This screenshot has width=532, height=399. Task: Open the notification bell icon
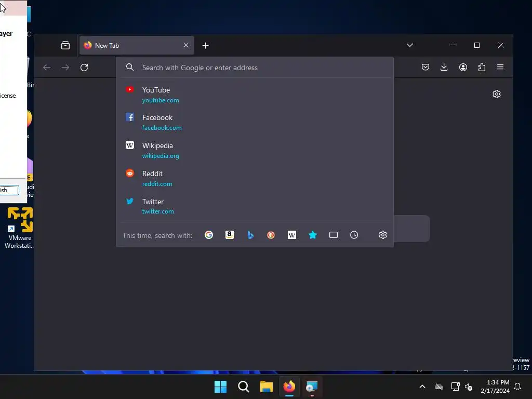click(x=517, y=387)
